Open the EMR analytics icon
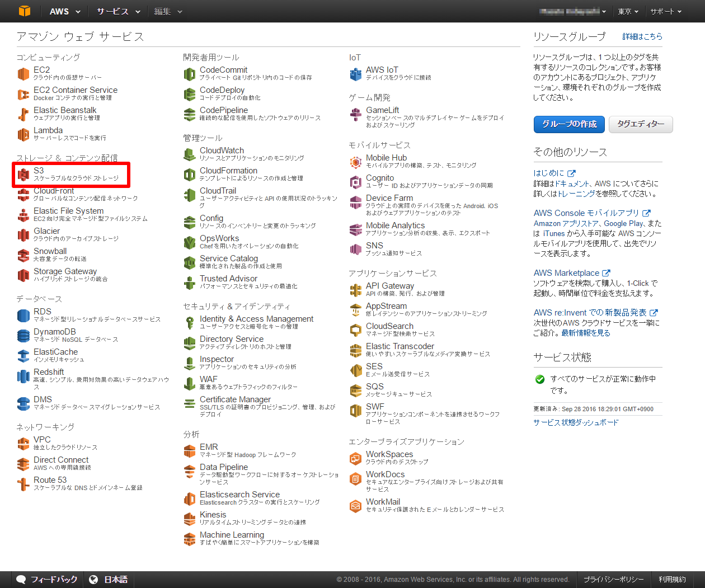The width and height of the screenshot is (705, 588). [189, 451]
